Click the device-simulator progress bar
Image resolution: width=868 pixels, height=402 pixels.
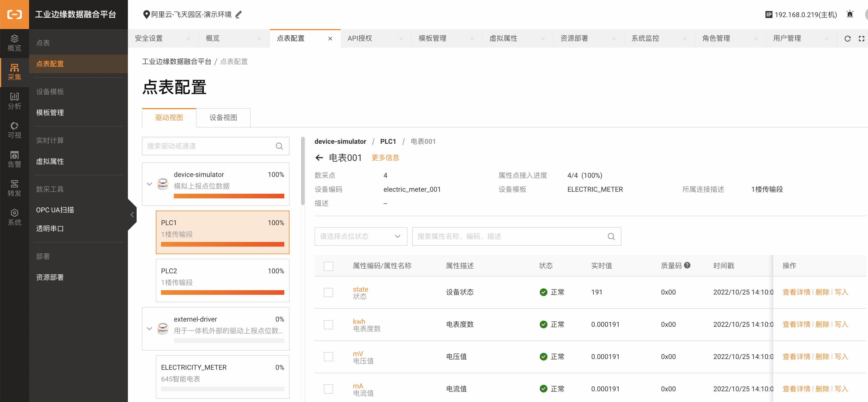tap(229, 196)
